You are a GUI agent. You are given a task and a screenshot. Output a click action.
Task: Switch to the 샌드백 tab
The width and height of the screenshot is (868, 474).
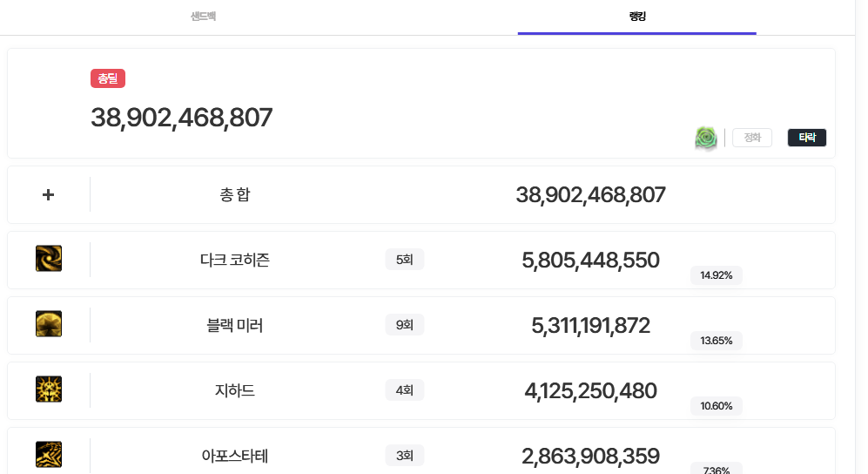[x=203, y=17]
